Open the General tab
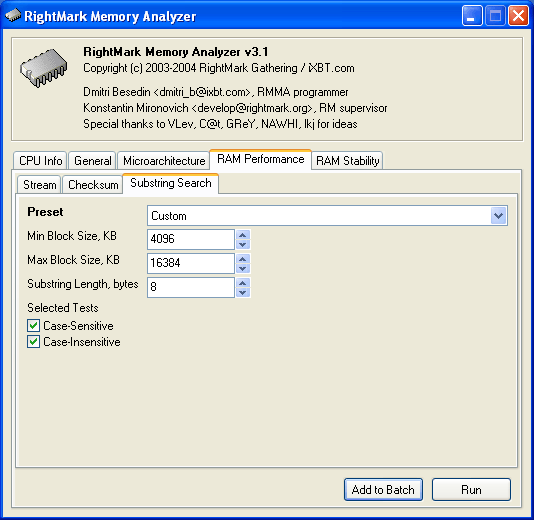 point(93,161)
